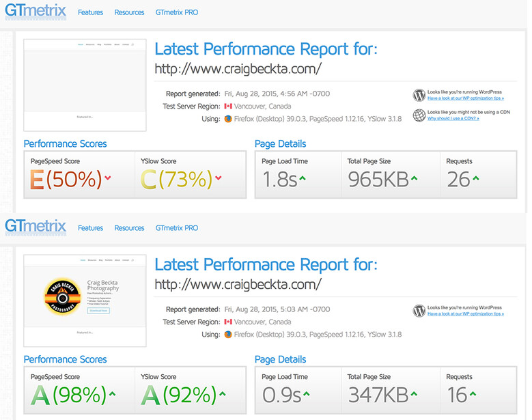The width and height of the screenshot is (532, 420).
Task: Click the red down arrow beside E(50%)
Action: coord(108,178)
